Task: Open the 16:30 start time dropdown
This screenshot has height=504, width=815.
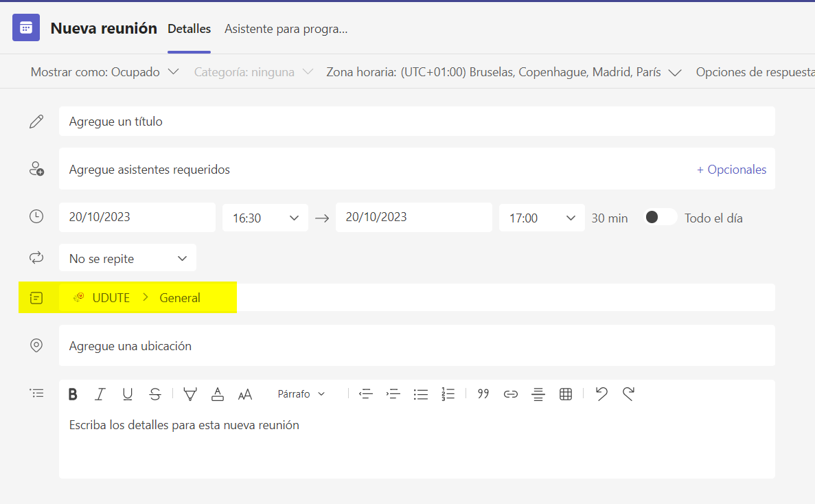Action: pos(265,218)
